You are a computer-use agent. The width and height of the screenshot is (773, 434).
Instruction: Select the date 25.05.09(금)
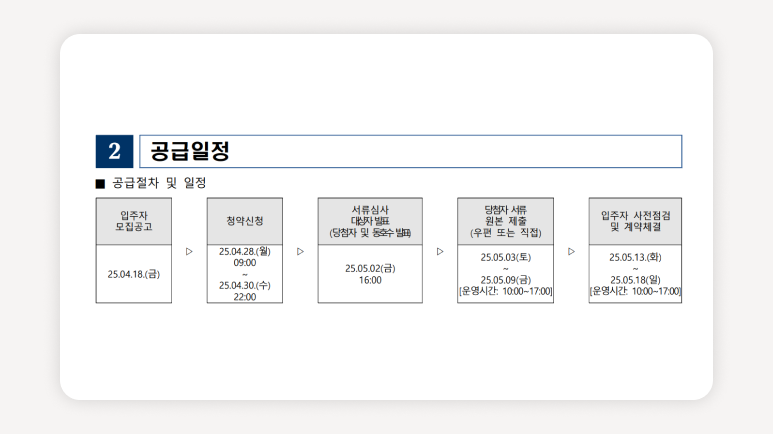[x=505, y=280]
